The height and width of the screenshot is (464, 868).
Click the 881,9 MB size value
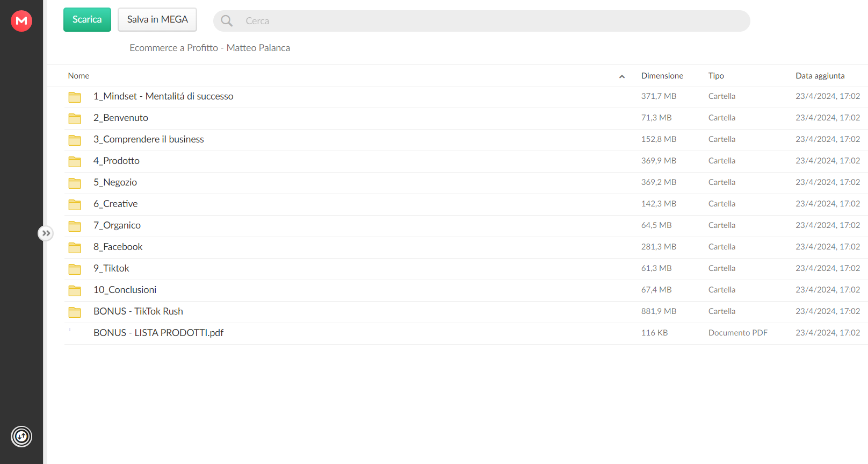click(659, 311)
